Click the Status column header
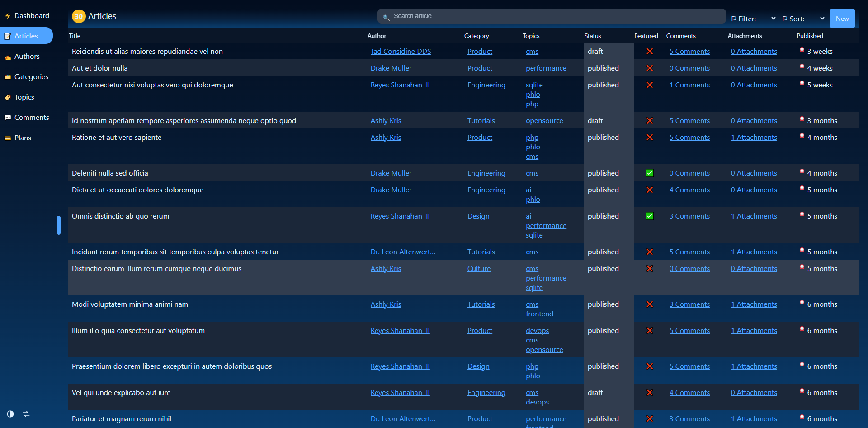868x428 pixels. (x=593, y=36)
